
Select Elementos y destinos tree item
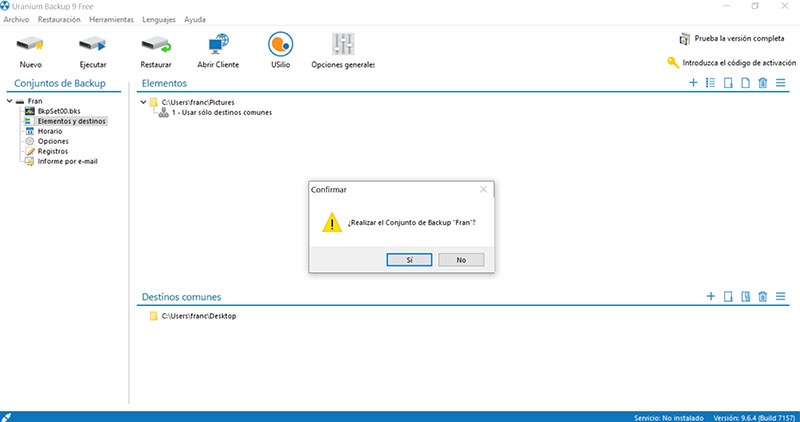(71, 121)
